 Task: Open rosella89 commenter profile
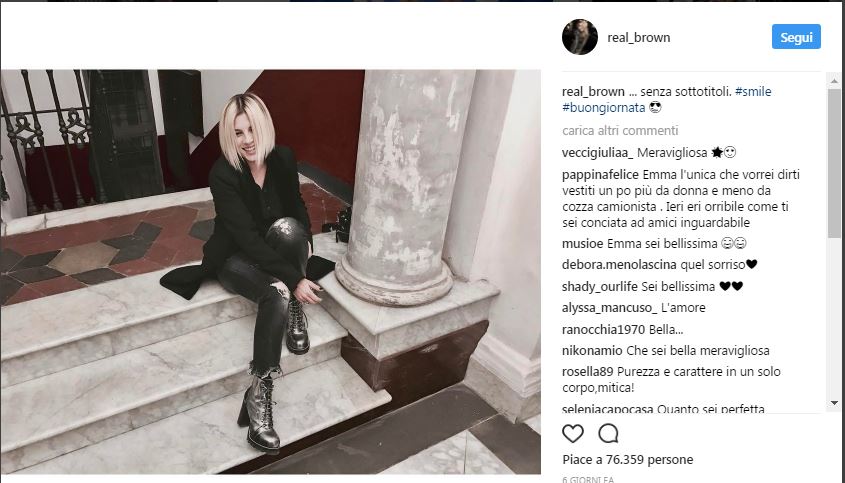pyautogui.click(x=588, y=371)
